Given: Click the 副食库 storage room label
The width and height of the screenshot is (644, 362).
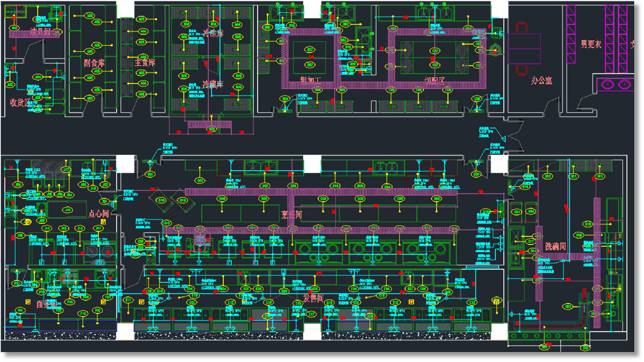Looking at the screenshot, I should (94, 63).
